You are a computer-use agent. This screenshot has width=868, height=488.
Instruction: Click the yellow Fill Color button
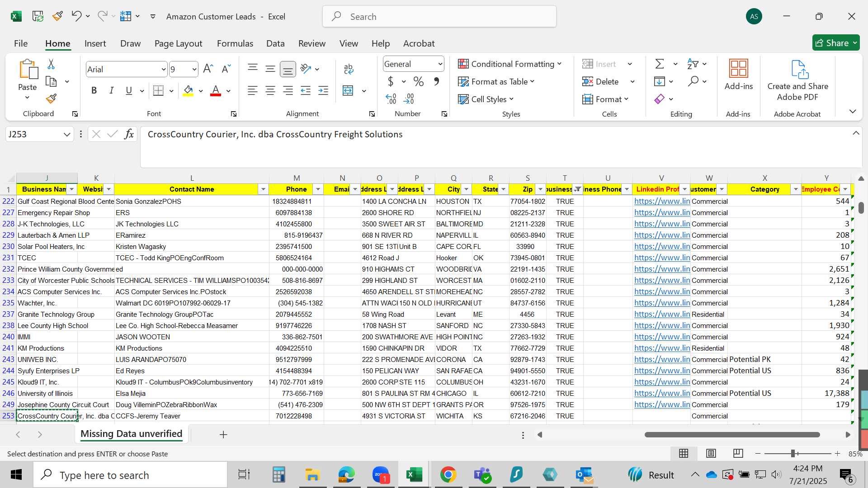[189, 90]
